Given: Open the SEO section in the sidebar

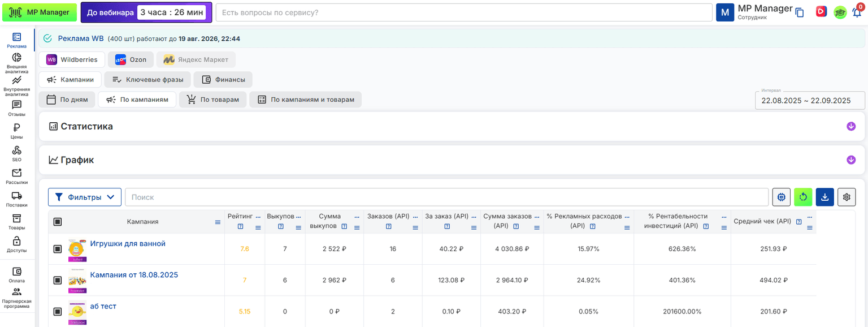Looking at the screenshot, I should (x=16, y=153).
